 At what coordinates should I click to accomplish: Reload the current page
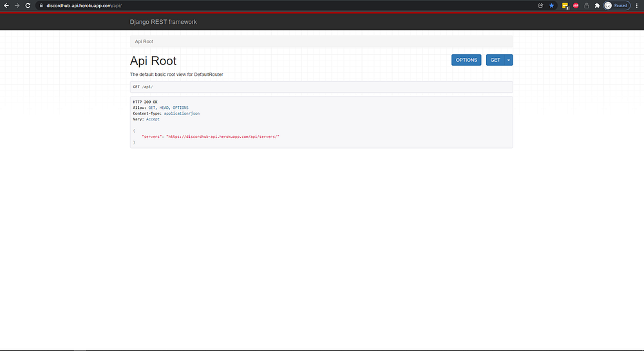[x=28, y=6]
